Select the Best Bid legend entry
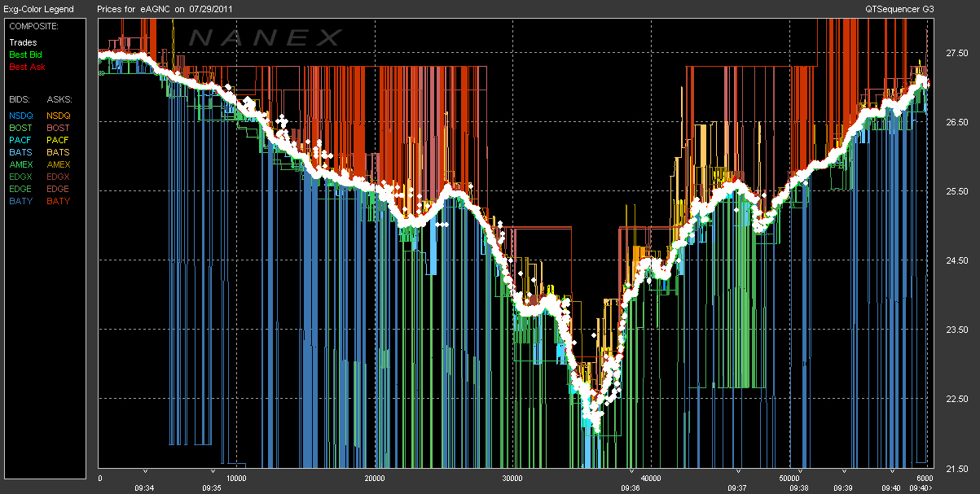 (26, 55)
